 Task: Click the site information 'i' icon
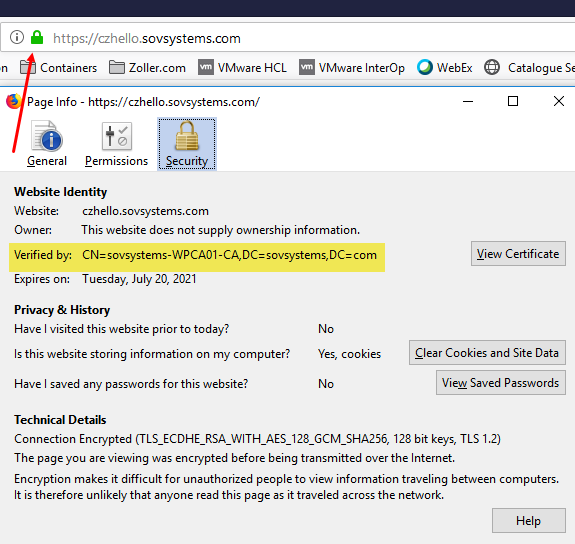[x=17, y=37]
